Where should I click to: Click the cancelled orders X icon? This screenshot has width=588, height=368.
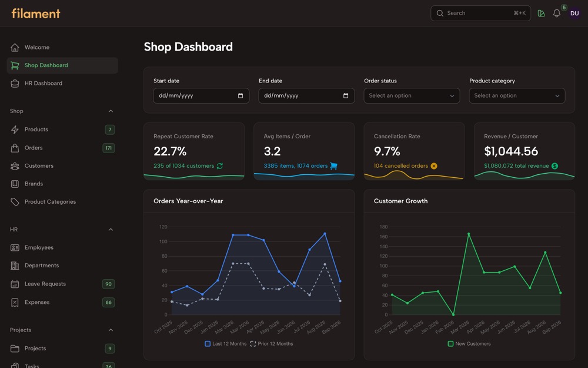[434, 166]
